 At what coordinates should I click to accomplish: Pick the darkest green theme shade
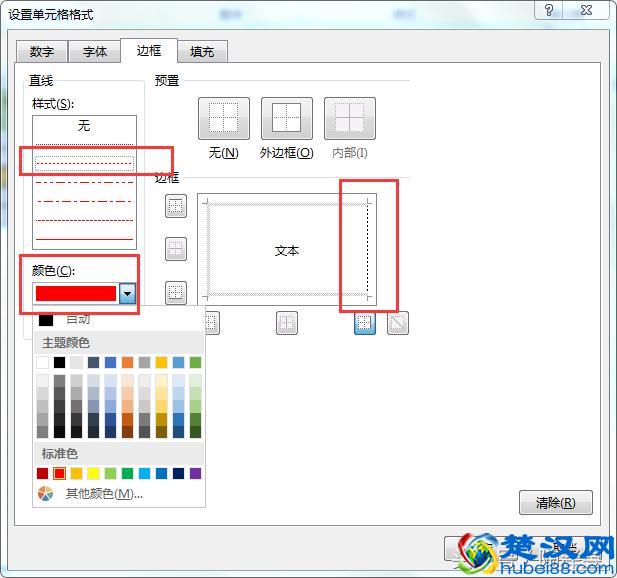196,432
